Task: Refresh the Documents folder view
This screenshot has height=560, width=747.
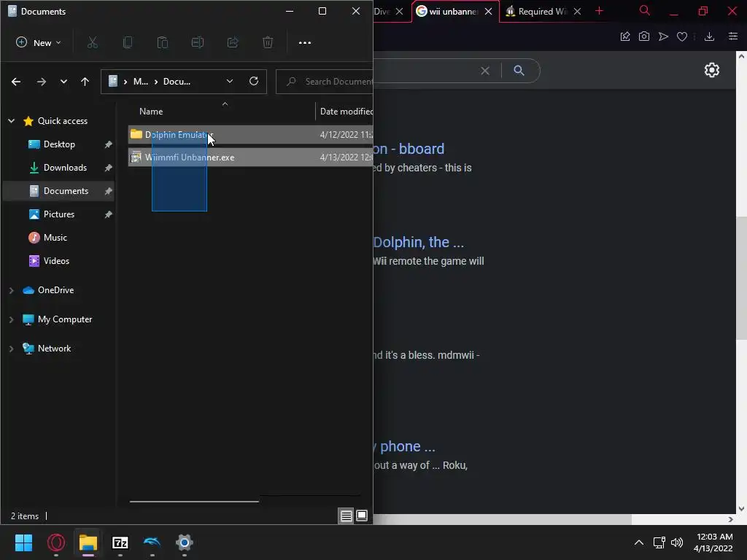Action: [x=254, y=81]
